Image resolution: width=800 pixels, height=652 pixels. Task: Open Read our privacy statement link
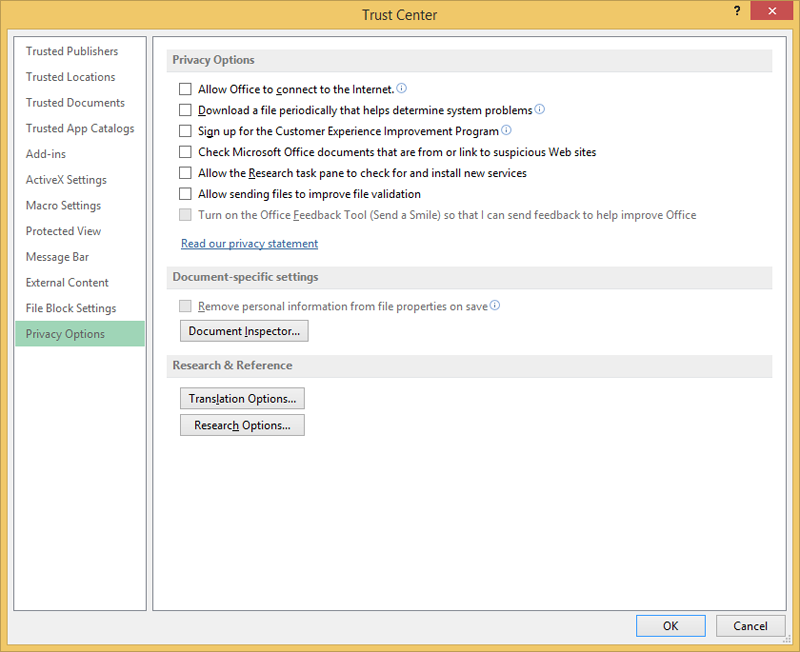pyautogui.click(x=249, y=244)
